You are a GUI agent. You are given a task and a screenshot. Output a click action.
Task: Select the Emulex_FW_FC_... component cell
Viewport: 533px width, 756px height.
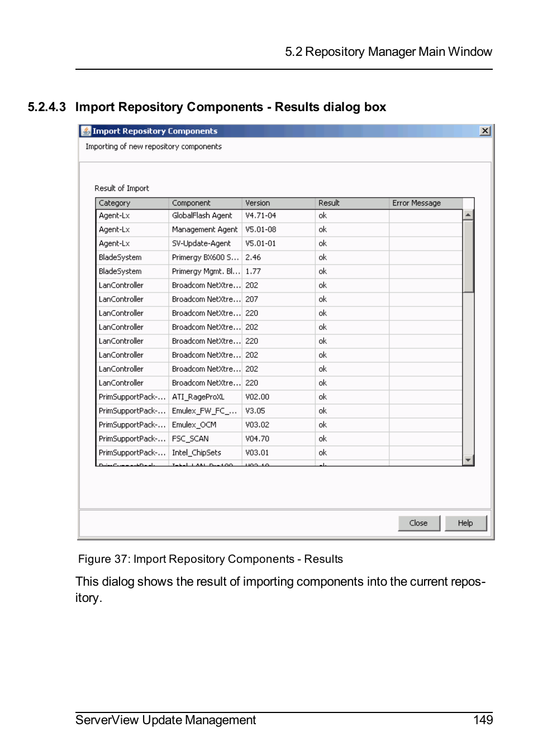(x=206, y=411)
